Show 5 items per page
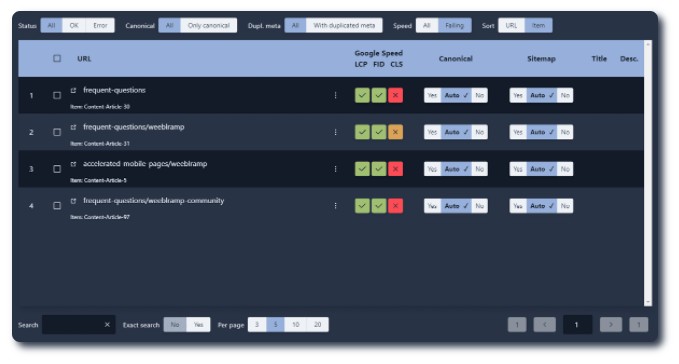679x364 pixels. (275, 325)
